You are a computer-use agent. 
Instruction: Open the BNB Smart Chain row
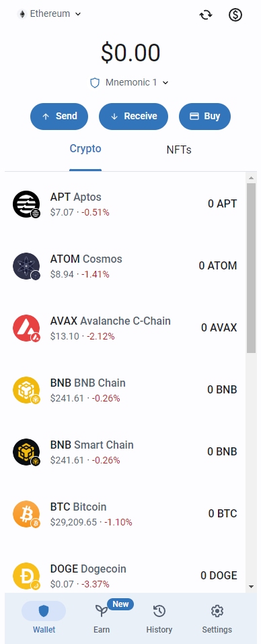[x=125, y=452]
